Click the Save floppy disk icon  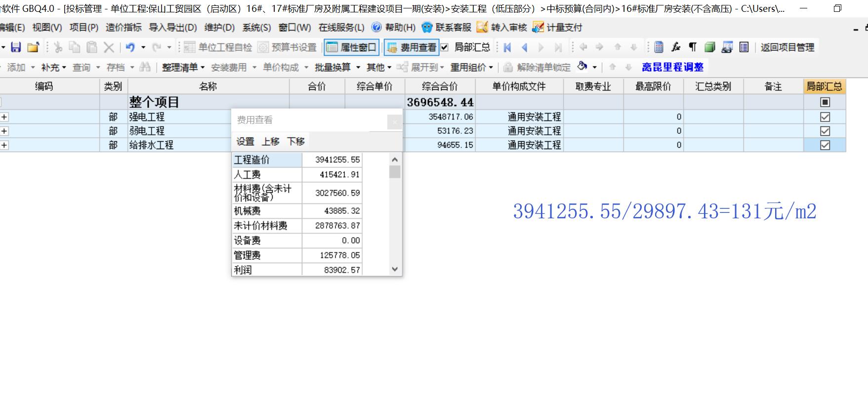point(16,47)
